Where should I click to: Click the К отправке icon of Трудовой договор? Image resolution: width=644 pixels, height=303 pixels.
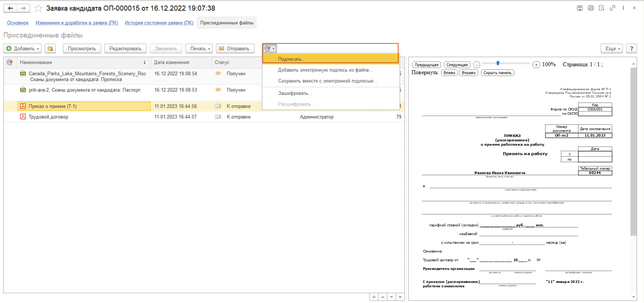coord(218,117)
